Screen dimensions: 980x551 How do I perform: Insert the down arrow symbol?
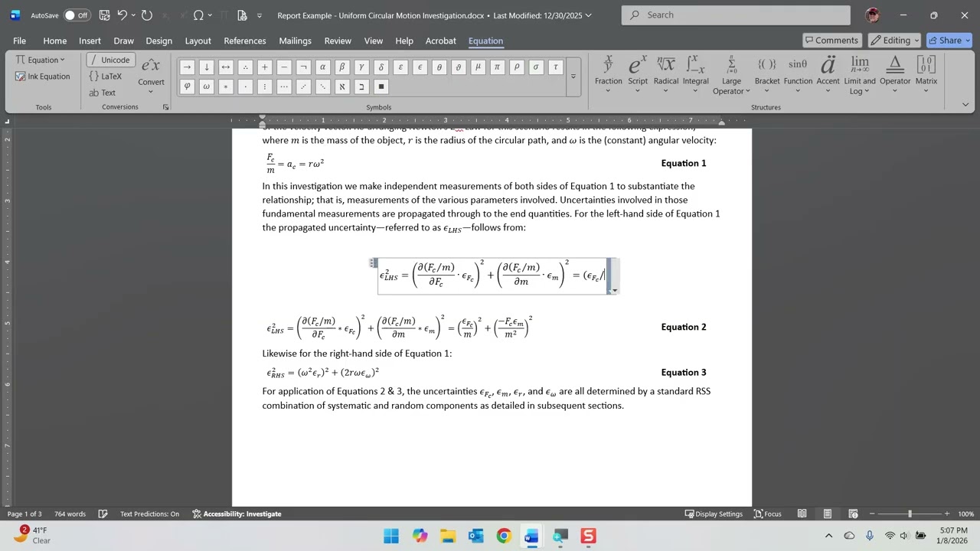click(x=207, y=67)
